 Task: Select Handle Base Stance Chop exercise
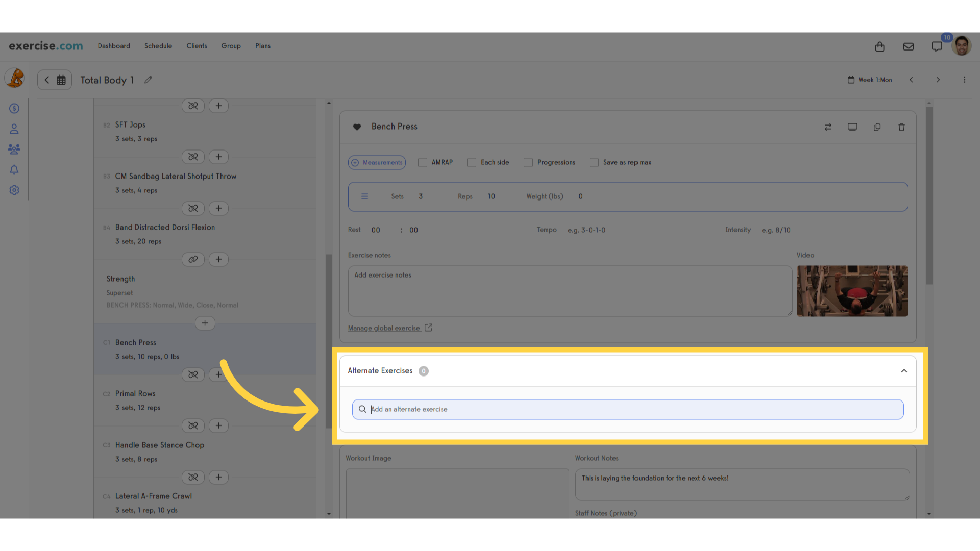coord(205,452)
